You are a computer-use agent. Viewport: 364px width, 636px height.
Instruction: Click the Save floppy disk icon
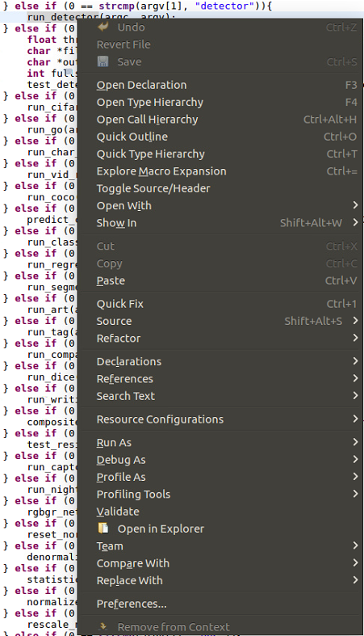coord(103,61)
